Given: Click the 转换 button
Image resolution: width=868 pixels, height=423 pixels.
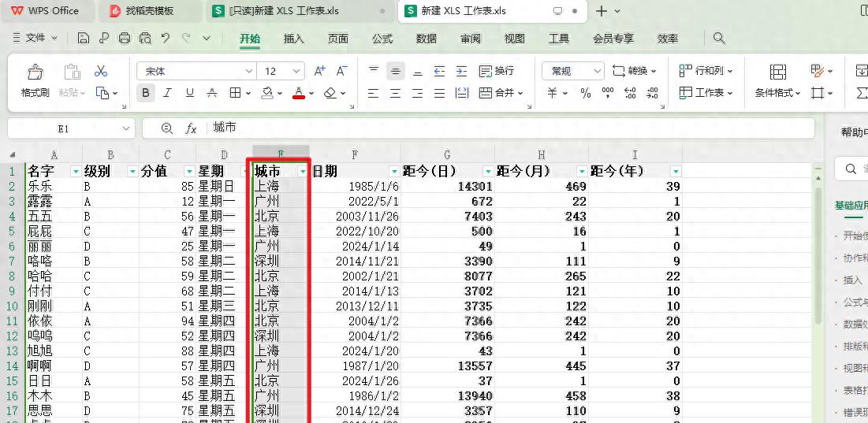Looking at the screenshot, I should pyautogui.click(x=635, y=71).
